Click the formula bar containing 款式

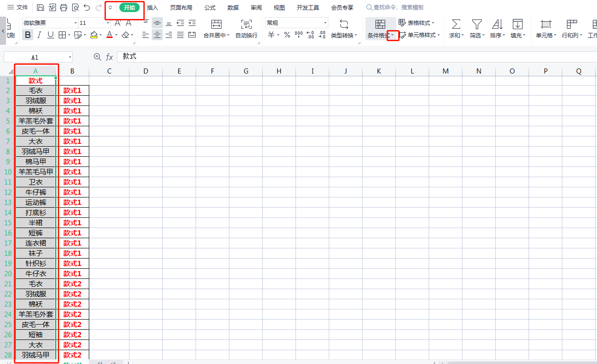click(x=357, y=56)
